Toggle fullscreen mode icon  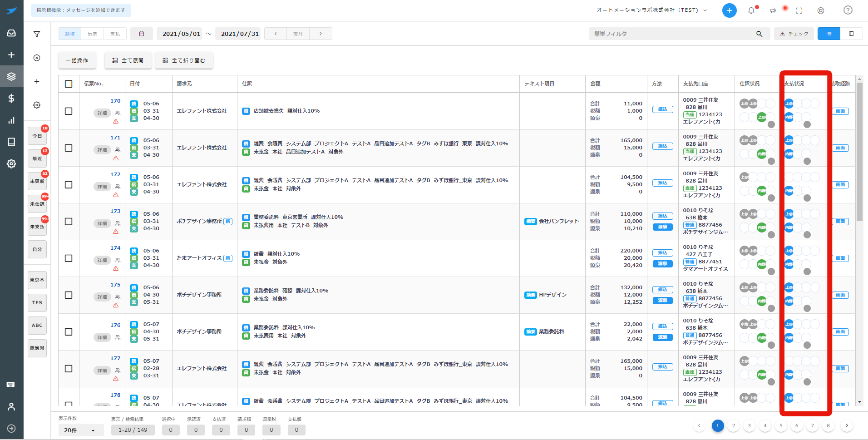click(x=799, y=10)
